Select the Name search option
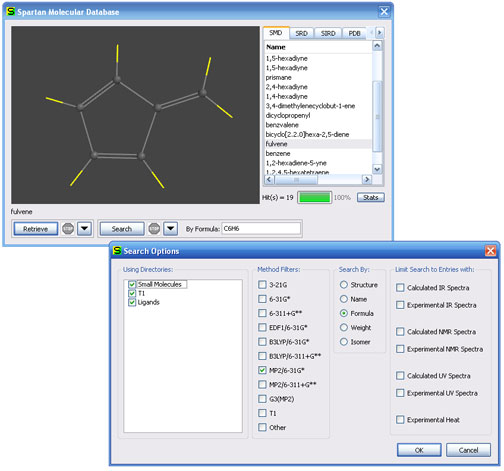 click(x=344, y=299)
